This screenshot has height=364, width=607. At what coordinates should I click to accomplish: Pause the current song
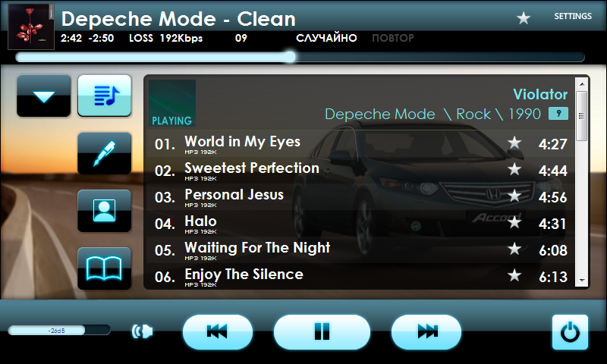(x=322, y=331)
